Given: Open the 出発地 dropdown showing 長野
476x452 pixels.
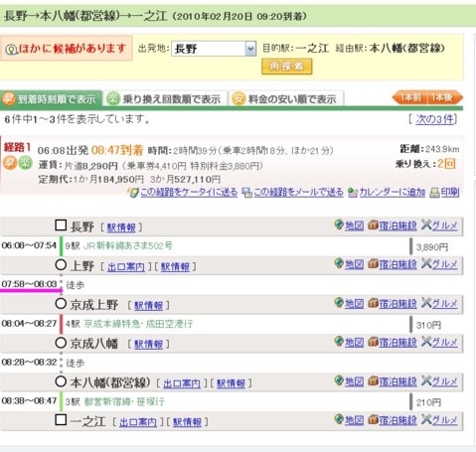Looking at the screenshot, I should (214, 49).
